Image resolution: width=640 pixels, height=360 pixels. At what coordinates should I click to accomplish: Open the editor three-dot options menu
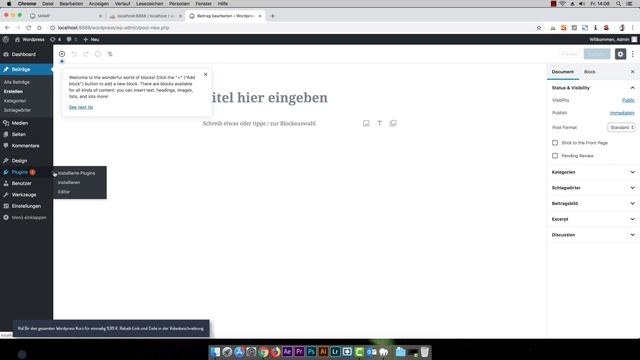[633, 54]
